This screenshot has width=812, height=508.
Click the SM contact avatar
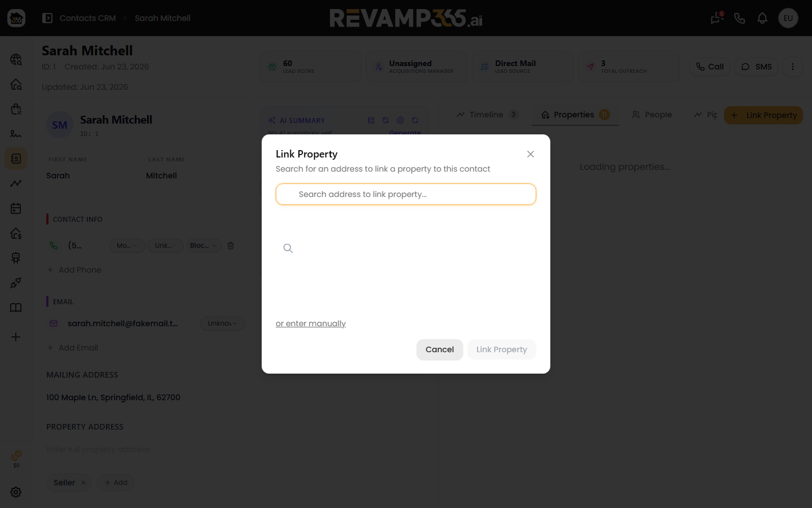[60, 125]
